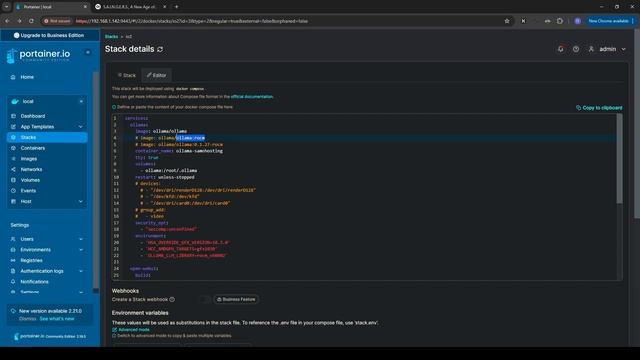Go back in browser history
This screenshot has width=640, height=360.
pyautogui.click(x=7, y=21)
